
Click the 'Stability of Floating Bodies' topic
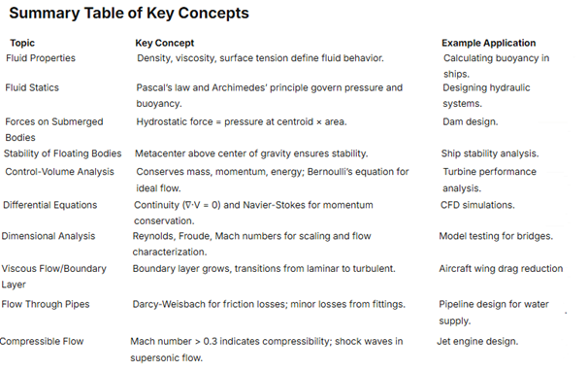pos(62,153)
